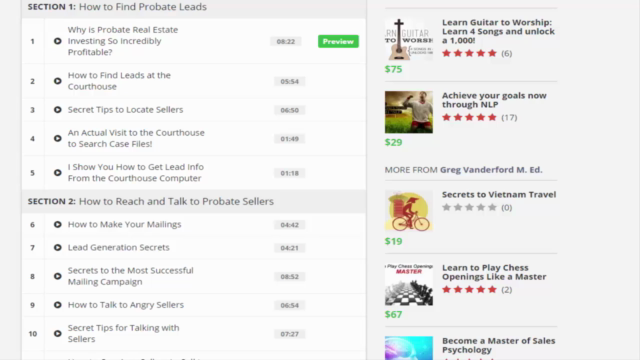Open Greg Vanderford M. Ed. instructor link

491,170
